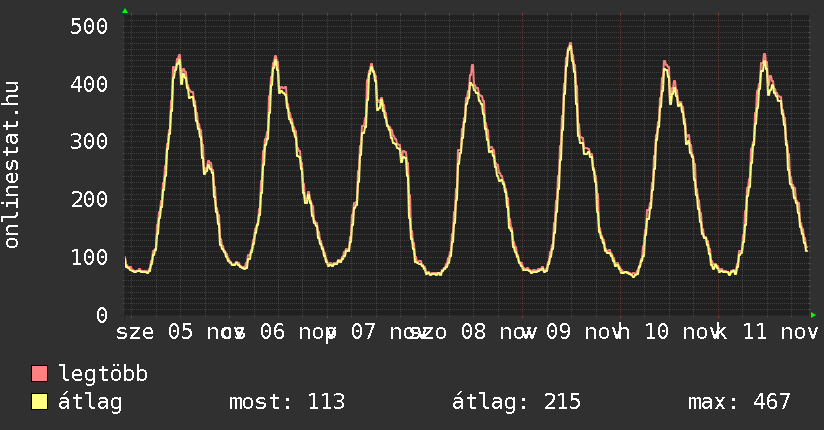The width and height of the screenshot is (824, 430).
Task: Click the green arrow atop the y-axis
Action: click(x=125, y=11)
